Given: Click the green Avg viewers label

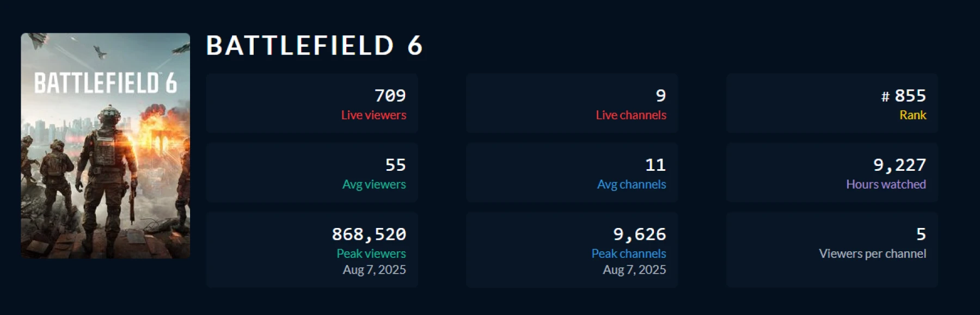Looking at the screenshot, I should pos(373,184).
